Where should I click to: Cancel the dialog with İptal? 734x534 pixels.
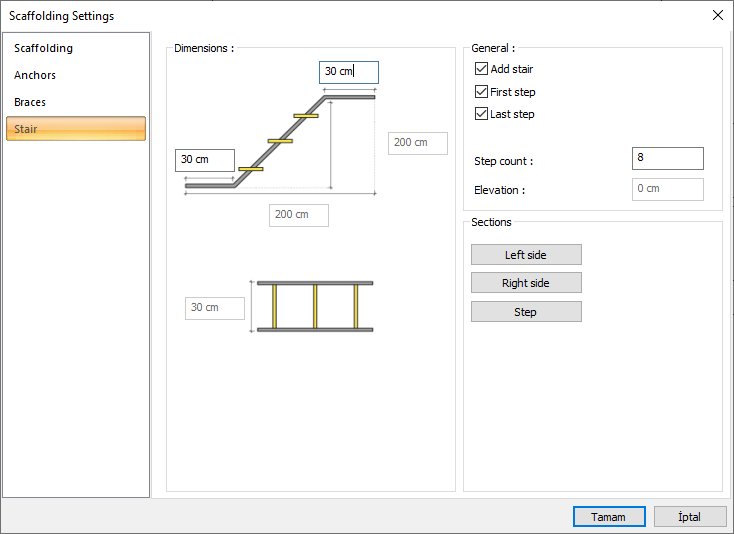click(x=690, y=517)
